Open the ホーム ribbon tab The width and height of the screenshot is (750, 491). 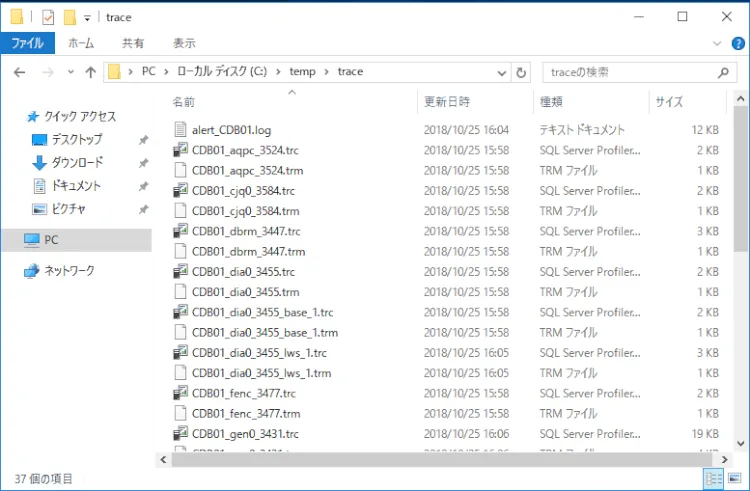[x=81, y=43]
